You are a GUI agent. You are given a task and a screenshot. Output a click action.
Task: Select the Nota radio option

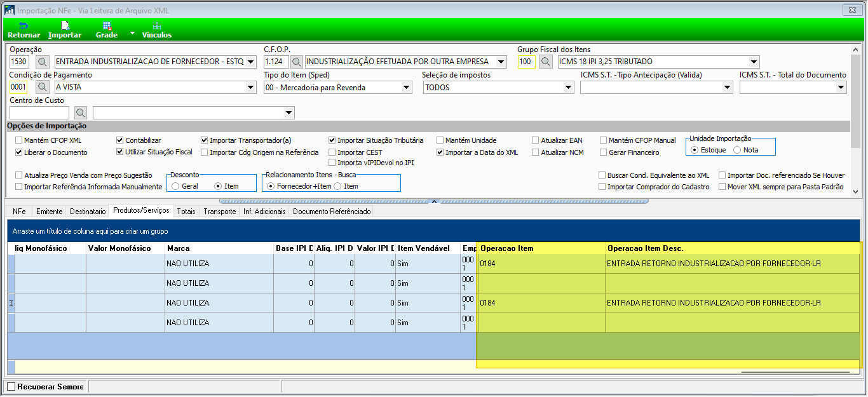click(737, 150)
